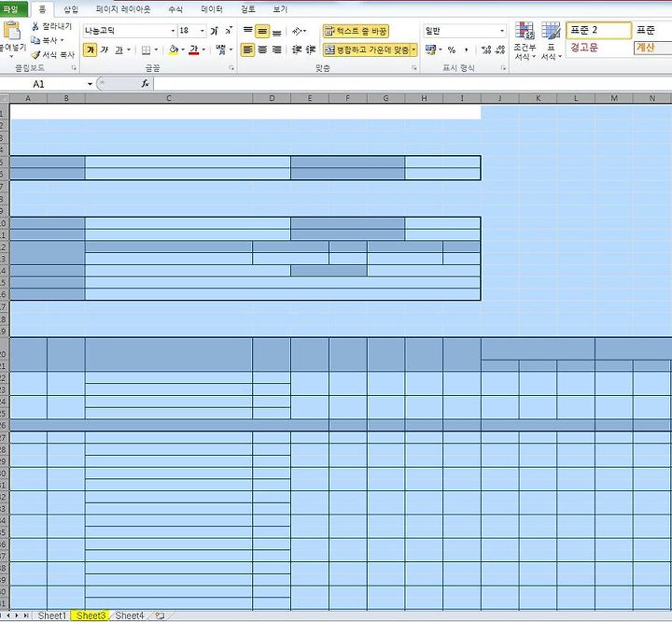Click the Paste (붙여넣기) clipboard icon

coord(12,32)
